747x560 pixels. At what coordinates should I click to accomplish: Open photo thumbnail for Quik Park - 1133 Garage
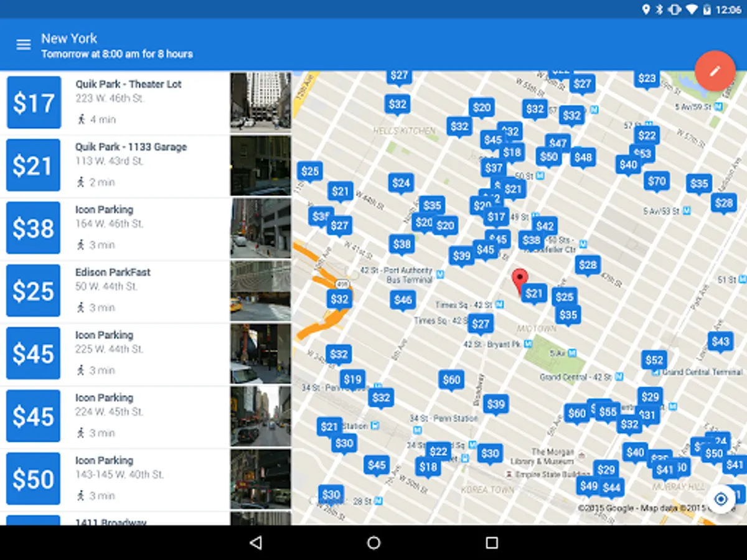click(x=260, y=166)
